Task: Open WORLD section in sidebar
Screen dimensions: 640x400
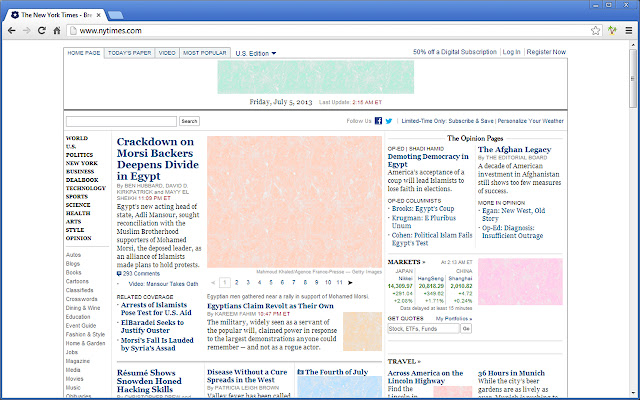Action: point(77,138)
